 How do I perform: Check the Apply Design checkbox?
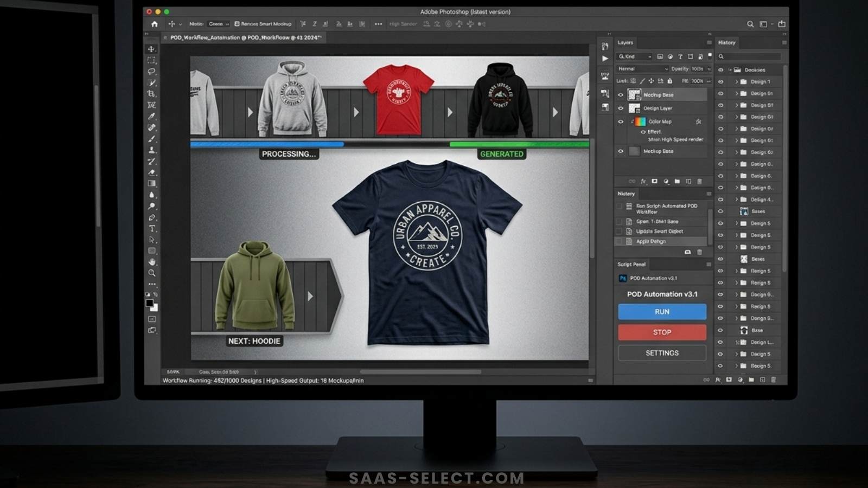(x=619, y=241)
